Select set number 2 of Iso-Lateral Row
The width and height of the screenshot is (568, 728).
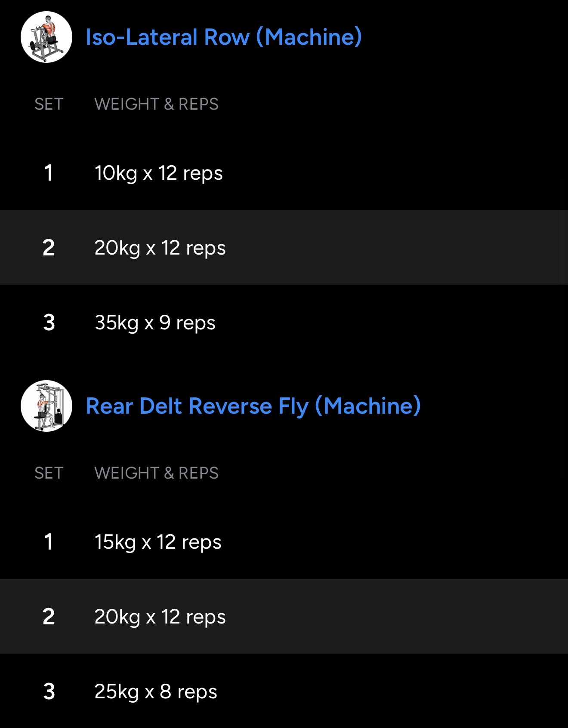(49, 248)
